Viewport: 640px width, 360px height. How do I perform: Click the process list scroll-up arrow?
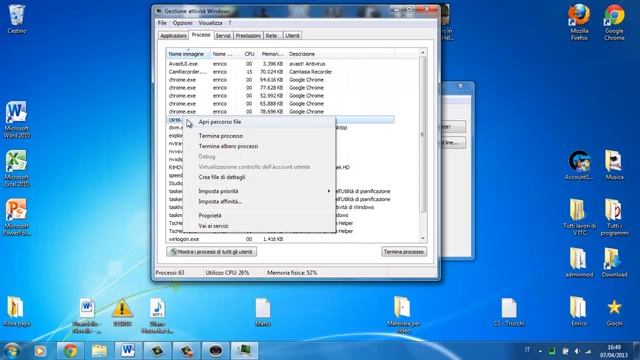point(422,53)
